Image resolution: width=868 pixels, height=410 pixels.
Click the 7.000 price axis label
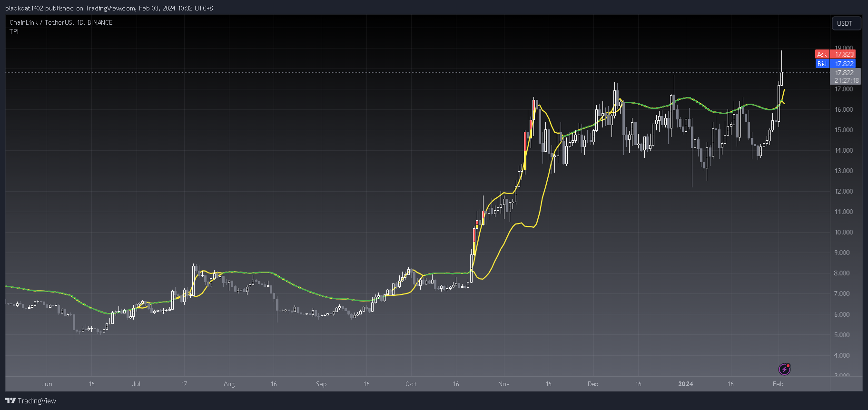842,293
